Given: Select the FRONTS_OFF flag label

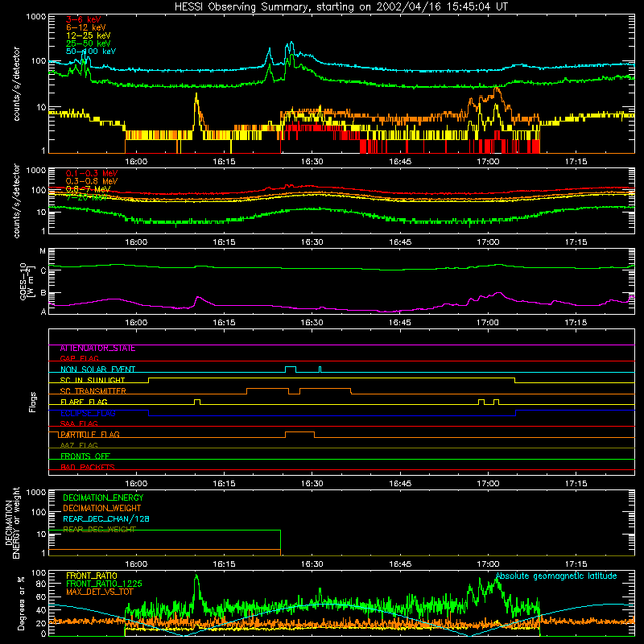Looking at the screenshot, I should tap(85, 456).
